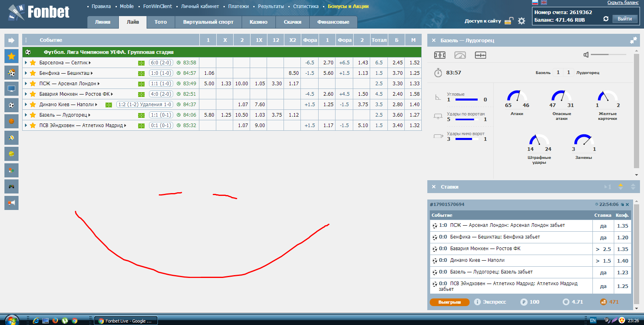Viewport: 644px width, 325px height.
Task: Click Выигрыш button on coupon
Action: [x=449, y=302]
